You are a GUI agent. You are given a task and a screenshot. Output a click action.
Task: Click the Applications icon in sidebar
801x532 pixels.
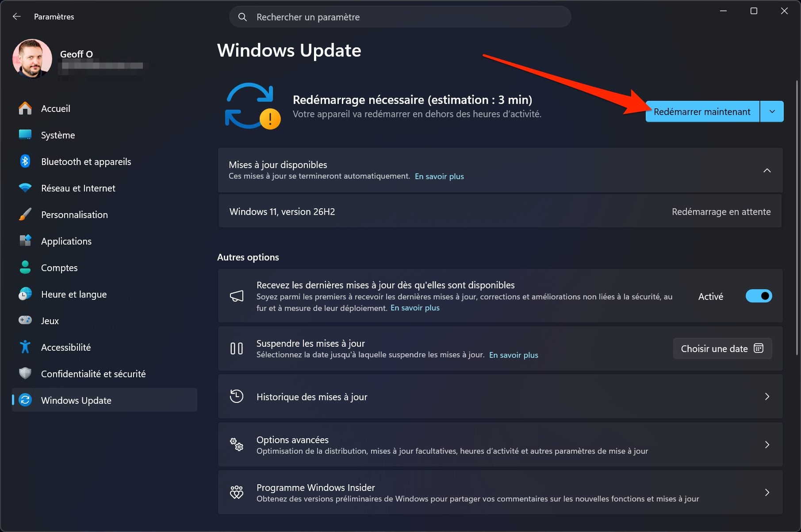(25, 241)
